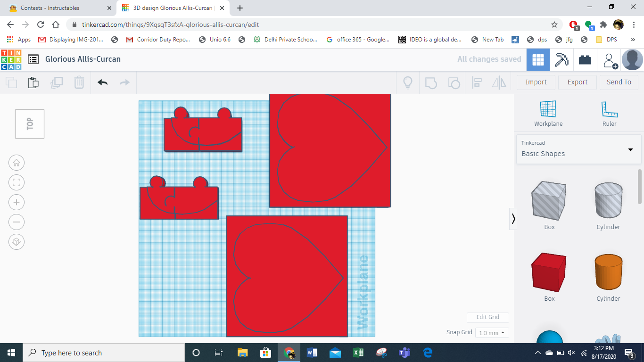This screenshot has width=644, height=362.
Task: Zoom in with the plus icon
Action: coord(17,202)
